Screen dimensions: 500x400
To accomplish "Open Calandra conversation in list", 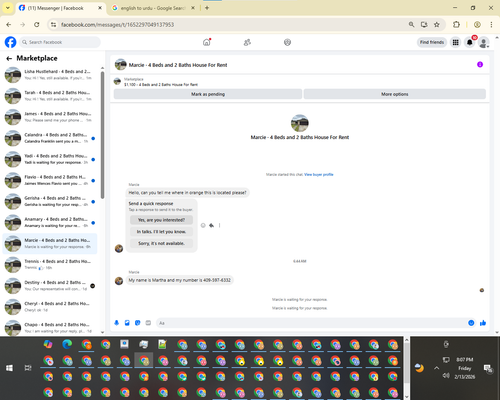I will pyautogui.click(x=50, y=138).
